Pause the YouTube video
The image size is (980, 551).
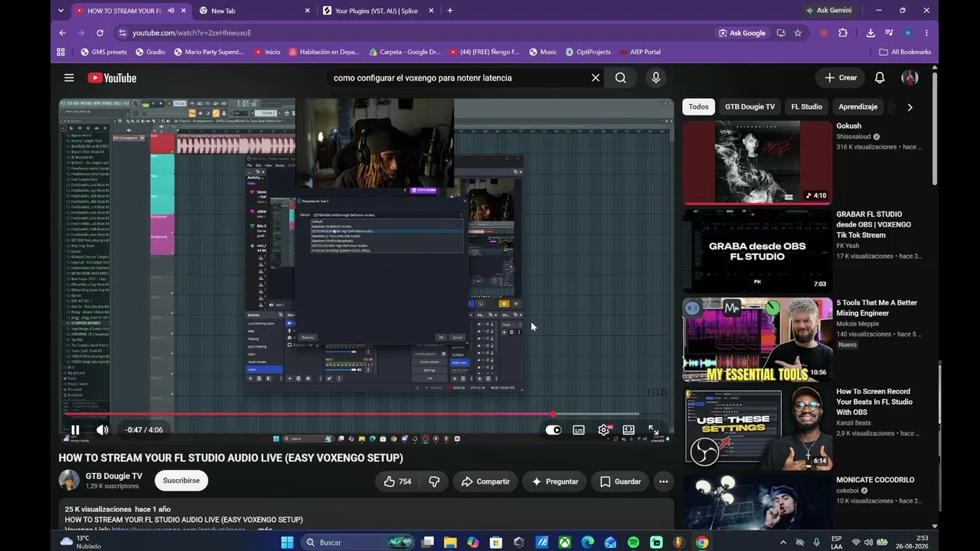[75, 430]
